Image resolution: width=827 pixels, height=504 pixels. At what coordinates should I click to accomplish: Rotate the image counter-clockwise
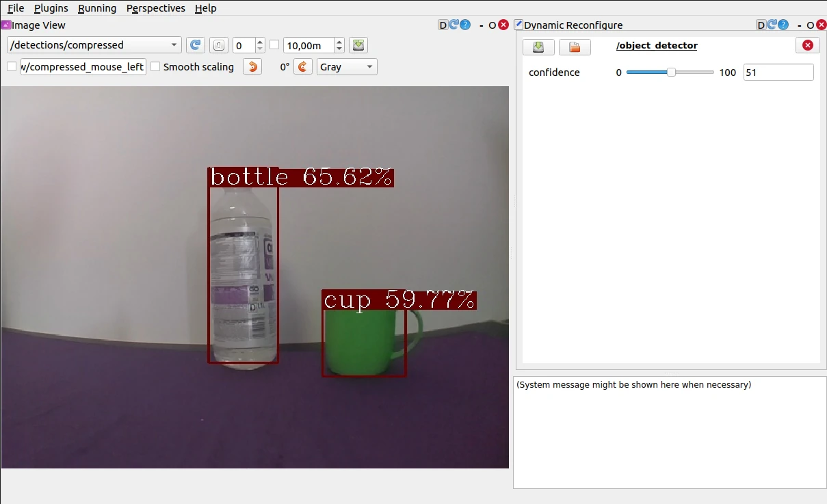point(252,66)
